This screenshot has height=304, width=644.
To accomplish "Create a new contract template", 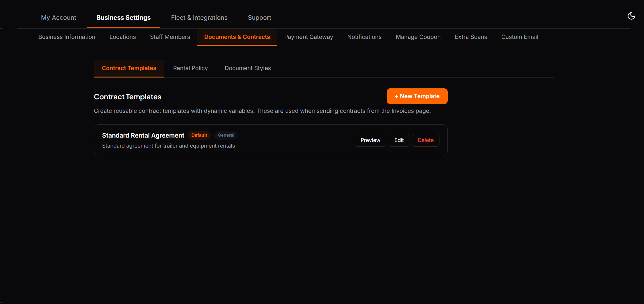I will [417, 96].
